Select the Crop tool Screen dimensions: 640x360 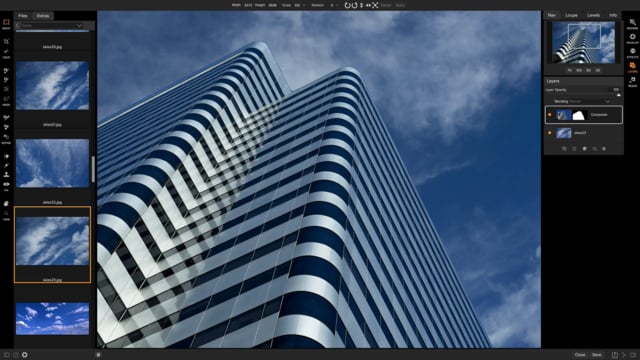click(x=6, y=41)
